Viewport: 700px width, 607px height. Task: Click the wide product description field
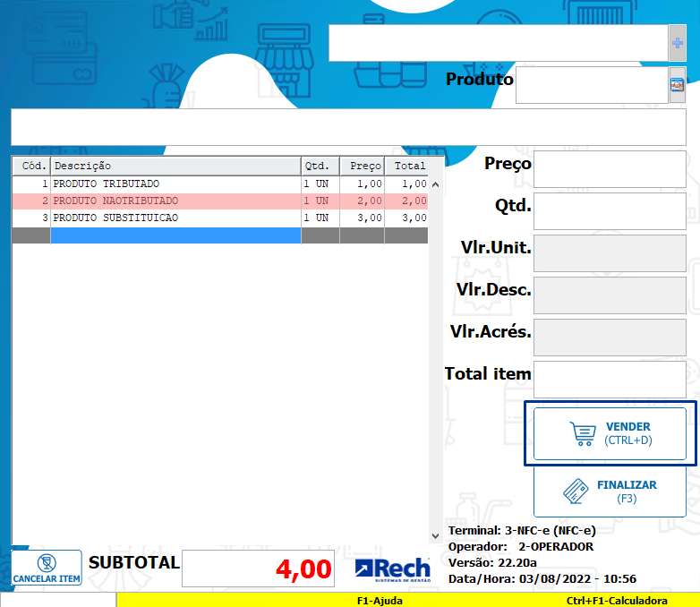tap(348, 127)
